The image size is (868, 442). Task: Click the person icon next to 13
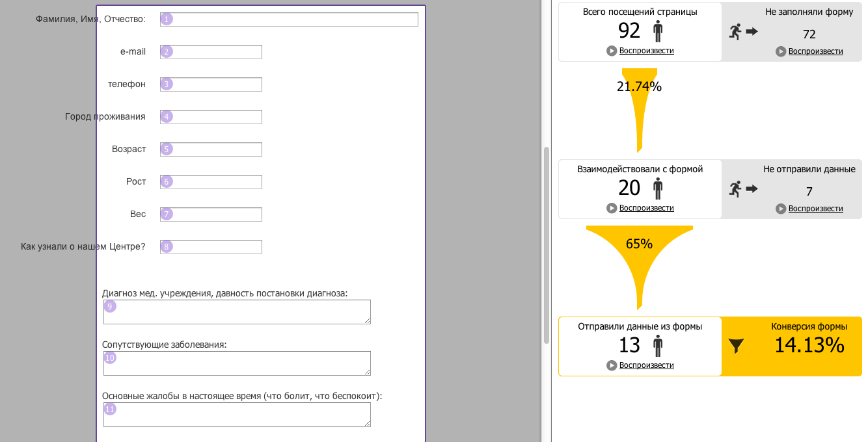[x=658, y=346]
